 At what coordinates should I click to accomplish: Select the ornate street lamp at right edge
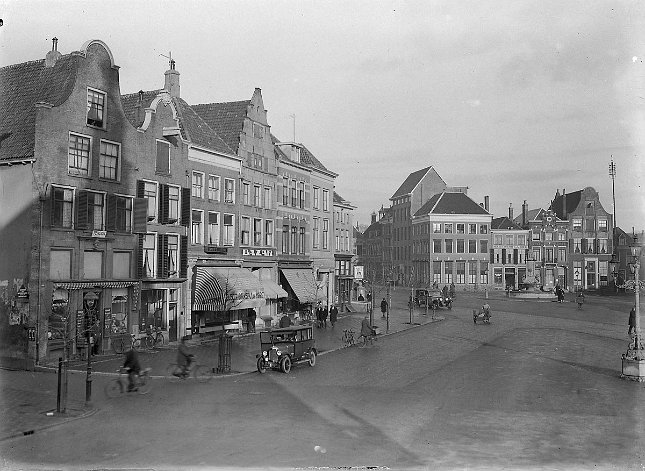pos(635,308)
